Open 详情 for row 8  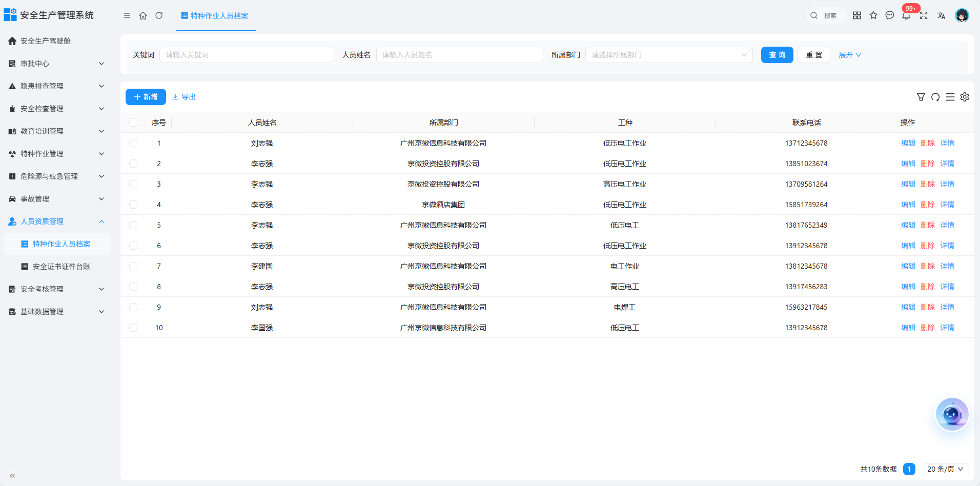coord(947,287)
